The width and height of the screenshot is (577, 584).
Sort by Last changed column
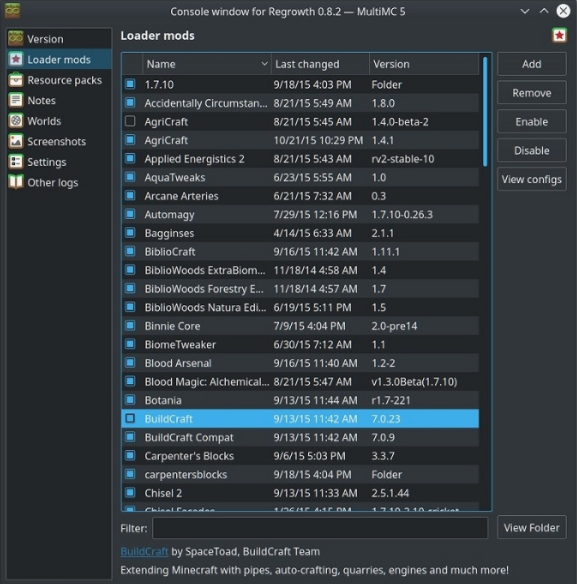click(x=320, y=64)
